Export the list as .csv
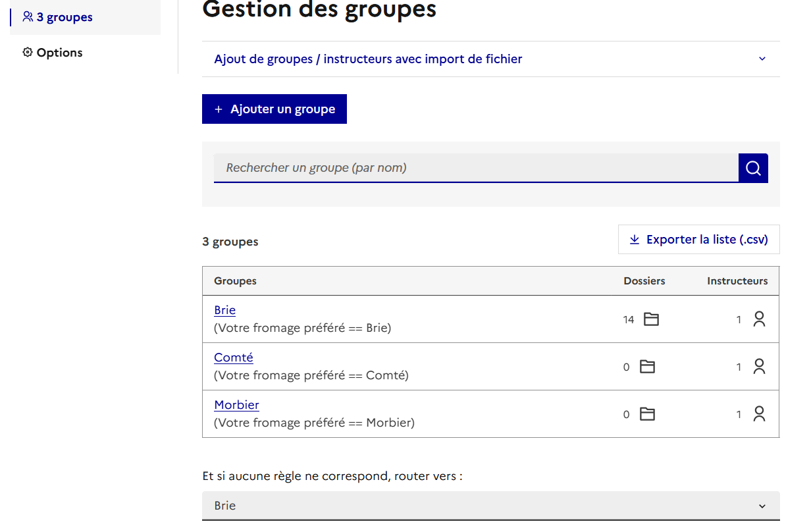 [x=698, y=240]
